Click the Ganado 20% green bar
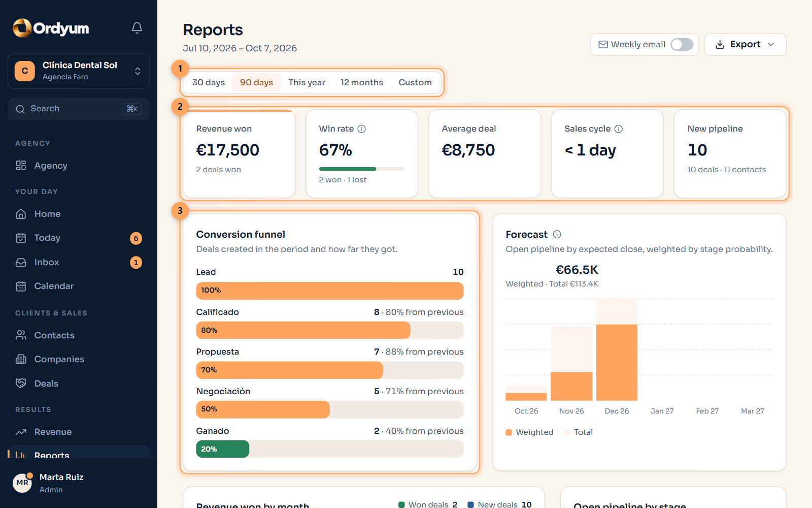This screenshot has width=812, height=508. coord(223,449)
